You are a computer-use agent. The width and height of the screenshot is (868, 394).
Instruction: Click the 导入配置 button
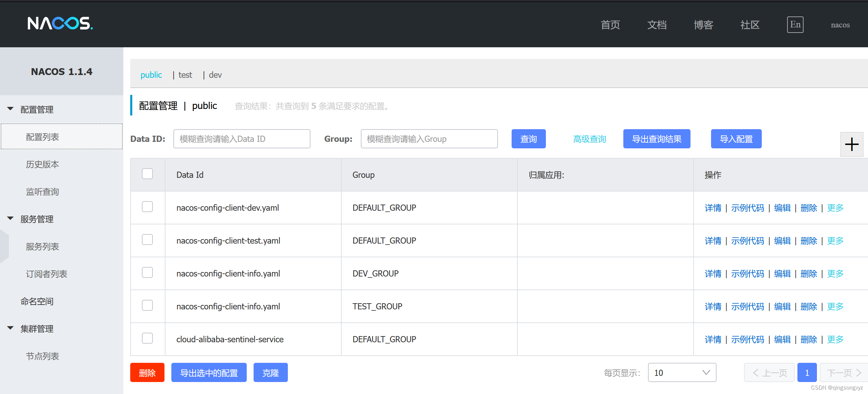[x=736, y=139]
